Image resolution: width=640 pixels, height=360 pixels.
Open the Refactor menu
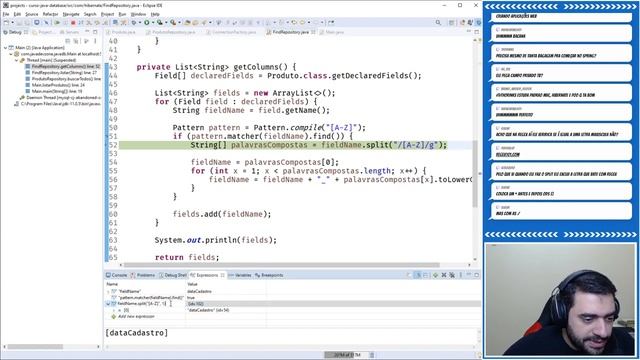(x=50, y=14)
